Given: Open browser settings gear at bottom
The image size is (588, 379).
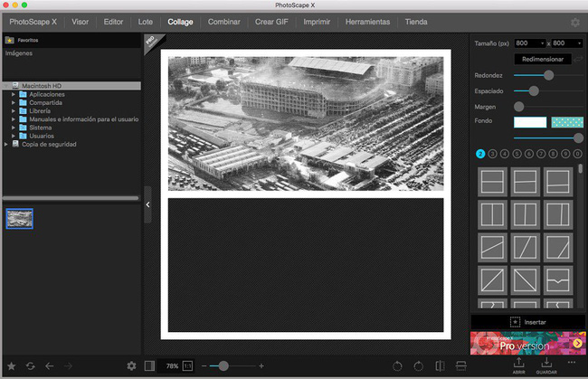Looking at the screenshot, I should coord(131,365).
